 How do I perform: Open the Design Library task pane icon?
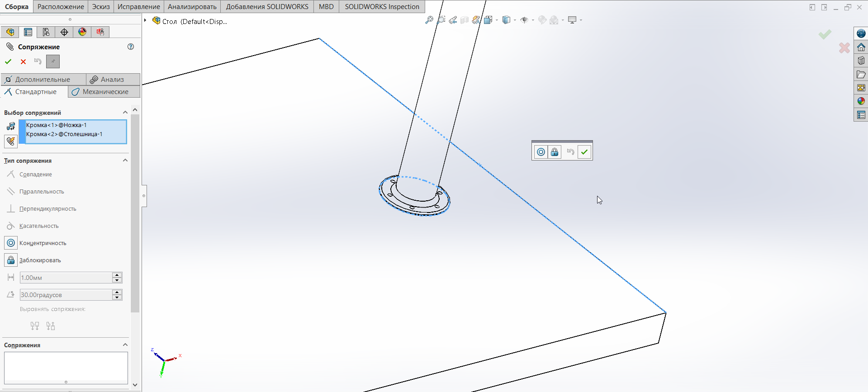[x=861, y=61]
